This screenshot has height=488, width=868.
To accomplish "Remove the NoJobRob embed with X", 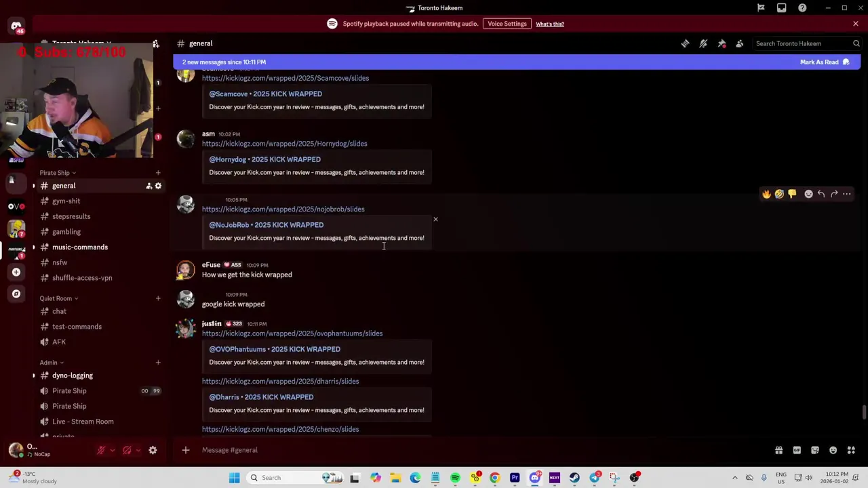I will click(435, 220).
